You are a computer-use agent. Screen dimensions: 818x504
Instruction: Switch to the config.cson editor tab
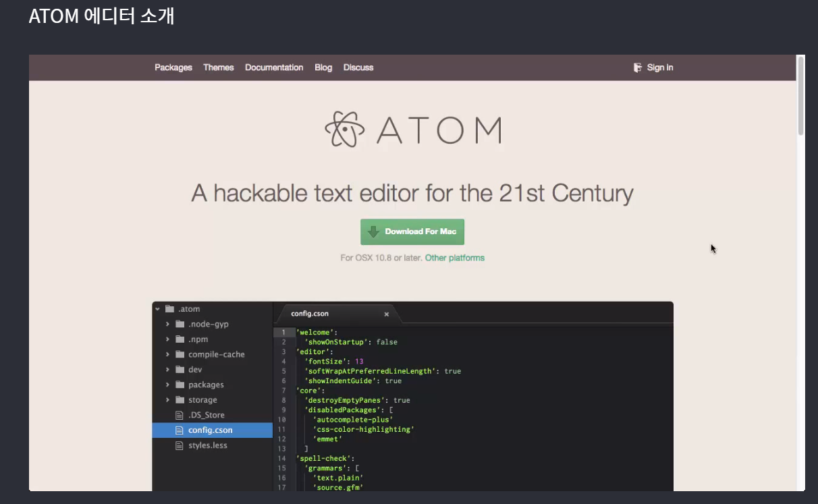click(310, 314)
